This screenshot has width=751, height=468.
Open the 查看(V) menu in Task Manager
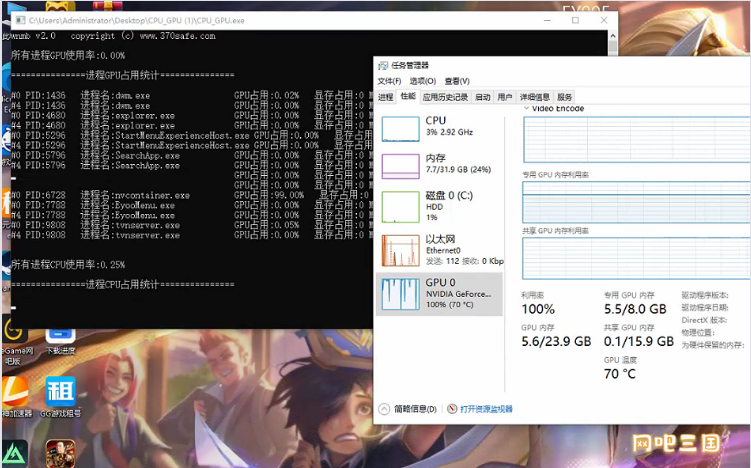(457, 81)
